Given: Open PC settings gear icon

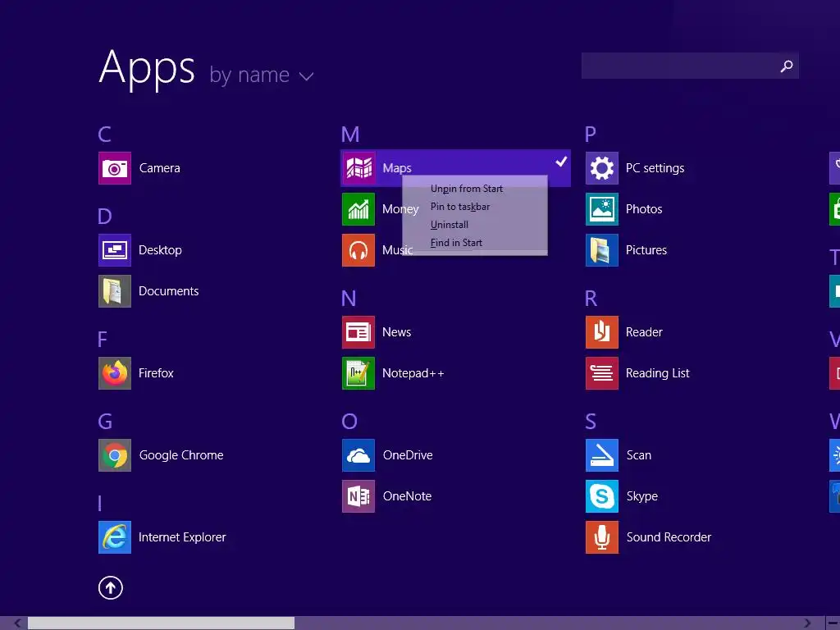Looking at the screenshot, I should click(602, 168).
